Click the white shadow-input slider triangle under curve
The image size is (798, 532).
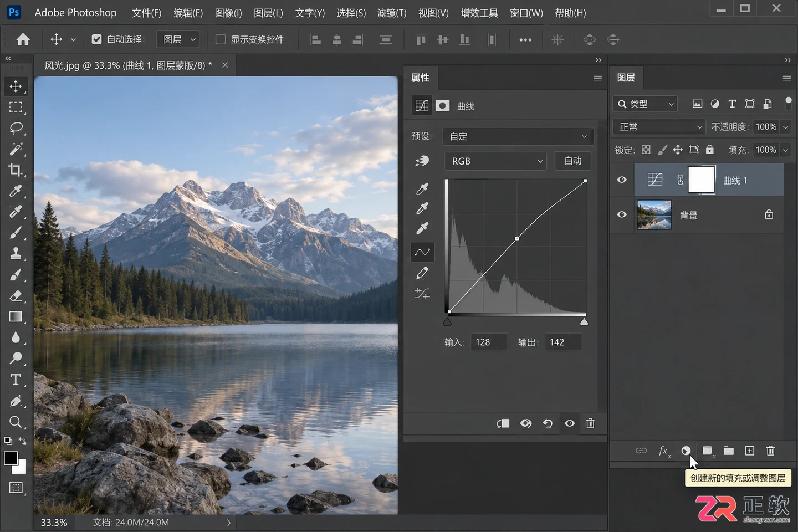(x=584, y=322)
